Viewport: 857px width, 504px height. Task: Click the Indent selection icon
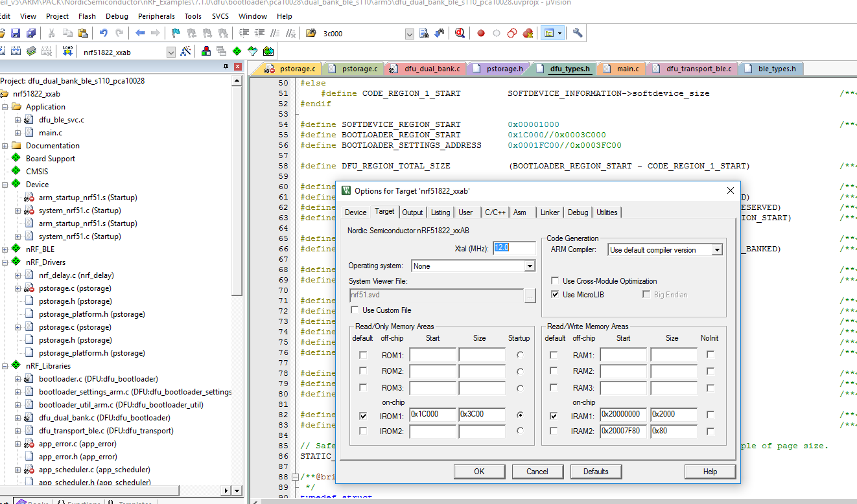pyautogui.click(x=244, y=33)
